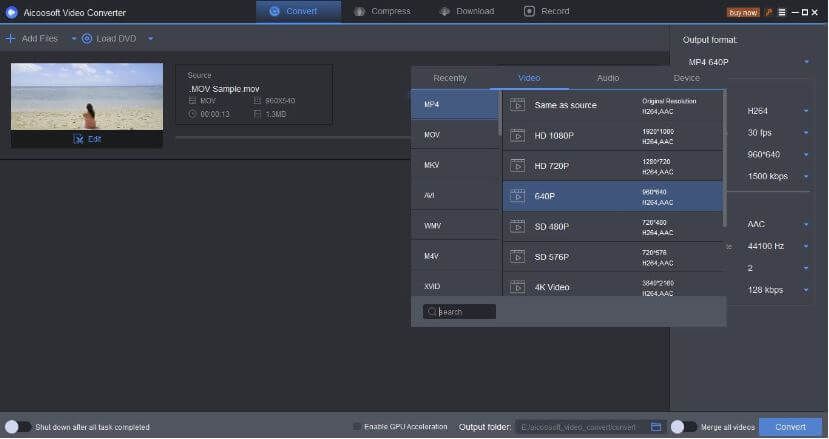Click the output folder path field
The width and height of the screenshot is (829, 439).
581,427
